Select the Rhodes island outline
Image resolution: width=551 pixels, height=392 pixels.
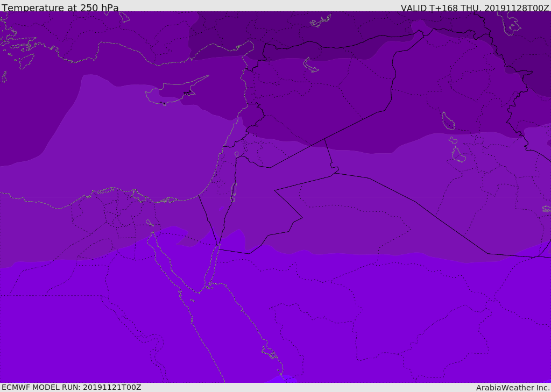click(x=26, y=61)
